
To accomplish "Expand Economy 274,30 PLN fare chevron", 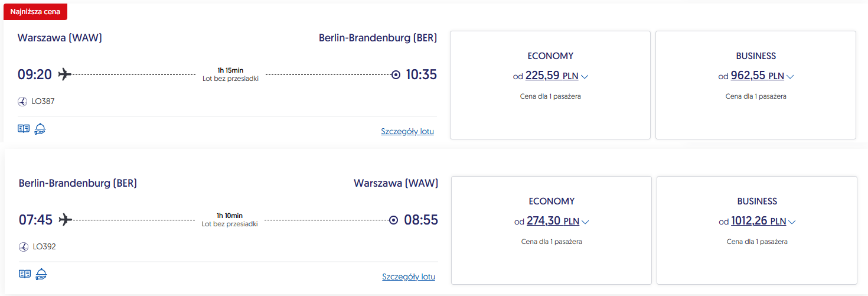I will [x=585, y=222].
